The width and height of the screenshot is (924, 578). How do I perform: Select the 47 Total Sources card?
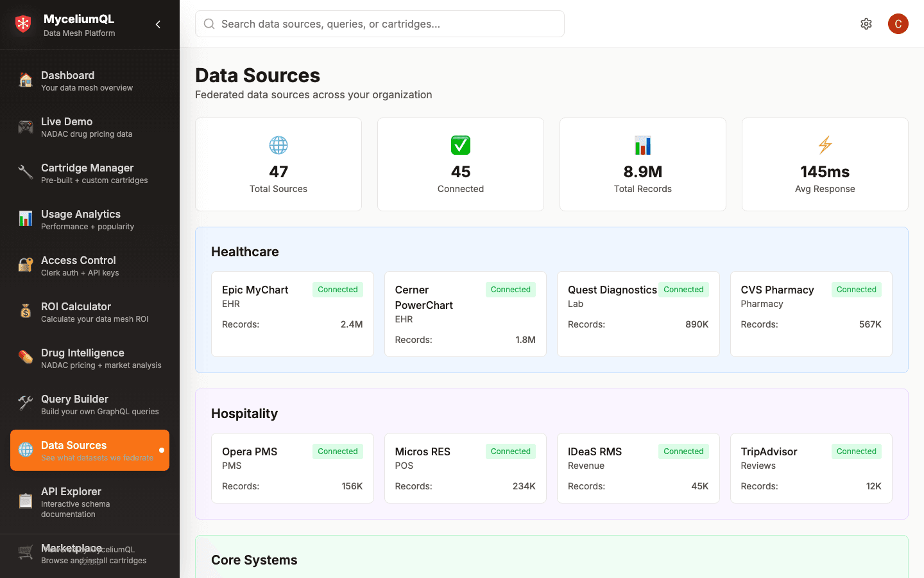point(278,164)
